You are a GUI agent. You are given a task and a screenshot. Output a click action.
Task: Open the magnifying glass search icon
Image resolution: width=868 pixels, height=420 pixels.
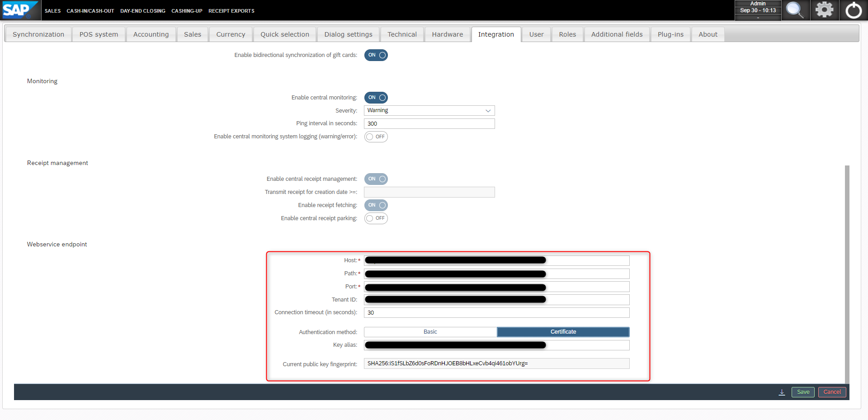795,10
